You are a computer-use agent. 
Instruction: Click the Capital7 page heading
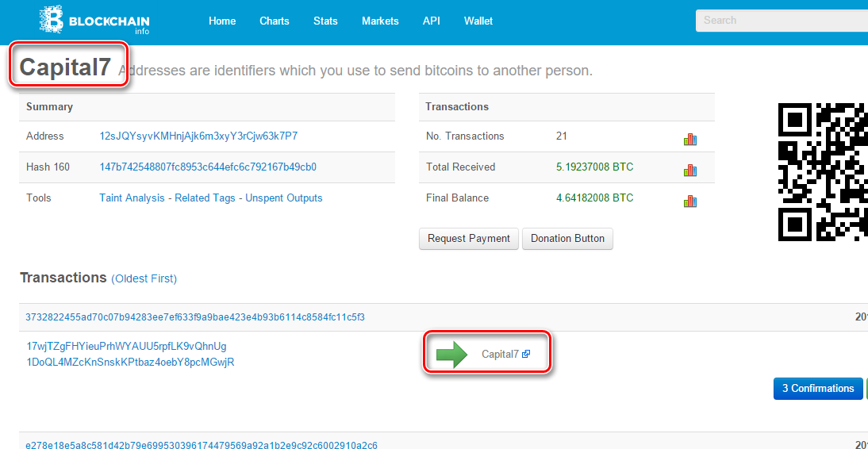pyautogui.click(x=65, y=67)
